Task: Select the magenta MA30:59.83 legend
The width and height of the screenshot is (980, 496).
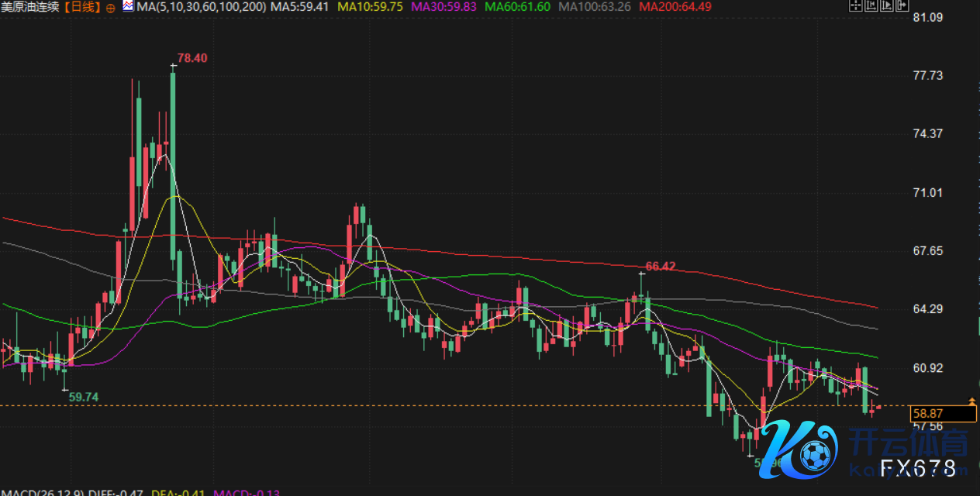Action: tap(448, 7)
